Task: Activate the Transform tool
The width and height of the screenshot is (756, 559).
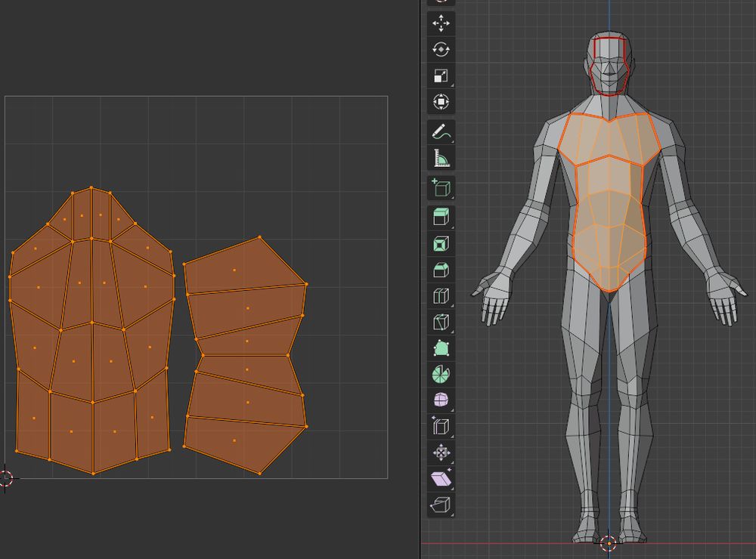Action: pos(441,101)
